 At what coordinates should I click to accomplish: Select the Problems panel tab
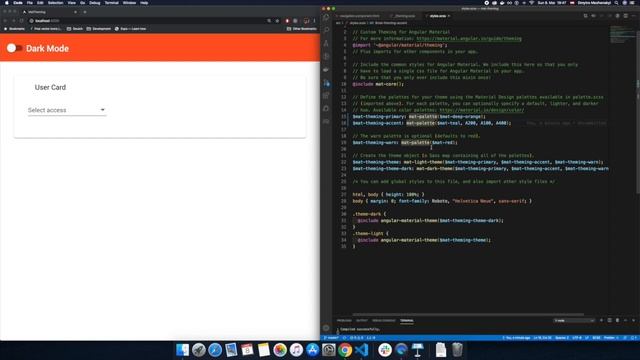click(x=344, y=320)
